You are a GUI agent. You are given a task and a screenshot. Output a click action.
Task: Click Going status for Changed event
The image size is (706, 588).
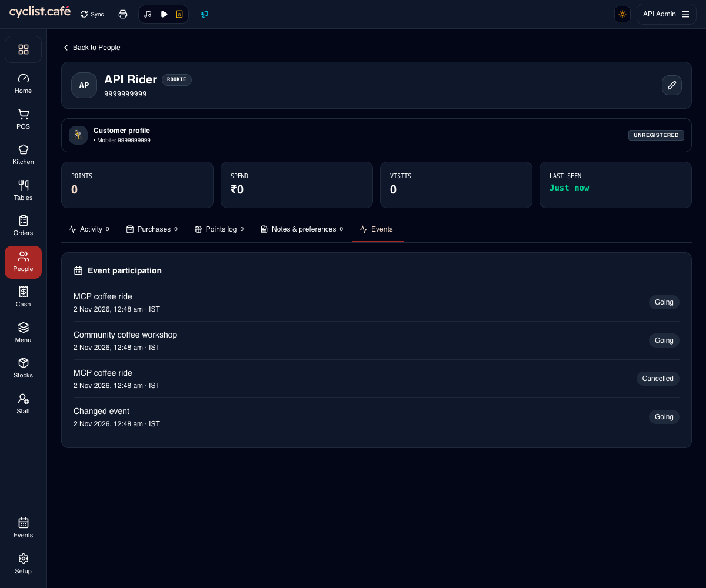pos(664,417)
